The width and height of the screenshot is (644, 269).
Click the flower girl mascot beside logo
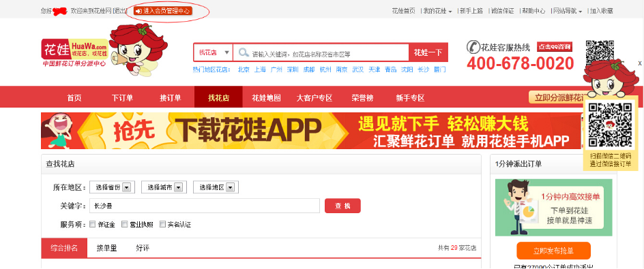(x=137, y=50)
